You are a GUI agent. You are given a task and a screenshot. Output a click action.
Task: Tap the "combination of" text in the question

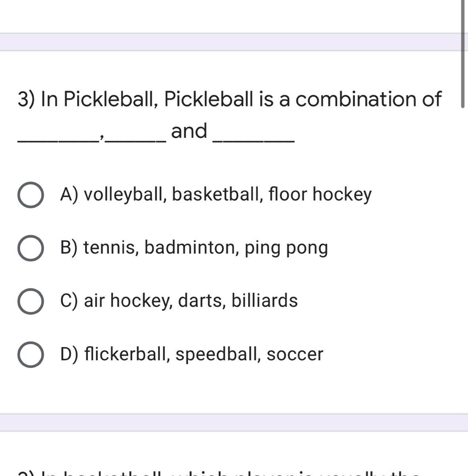368,99
